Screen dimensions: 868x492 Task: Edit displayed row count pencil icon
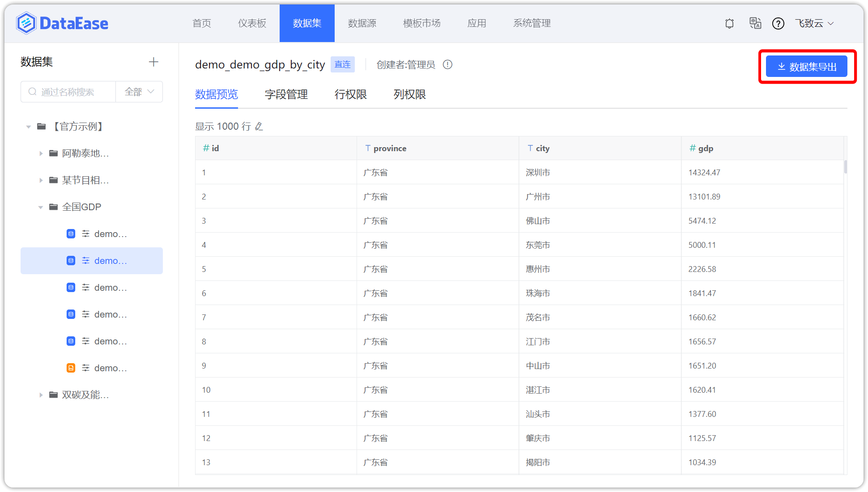pos(259,127)
